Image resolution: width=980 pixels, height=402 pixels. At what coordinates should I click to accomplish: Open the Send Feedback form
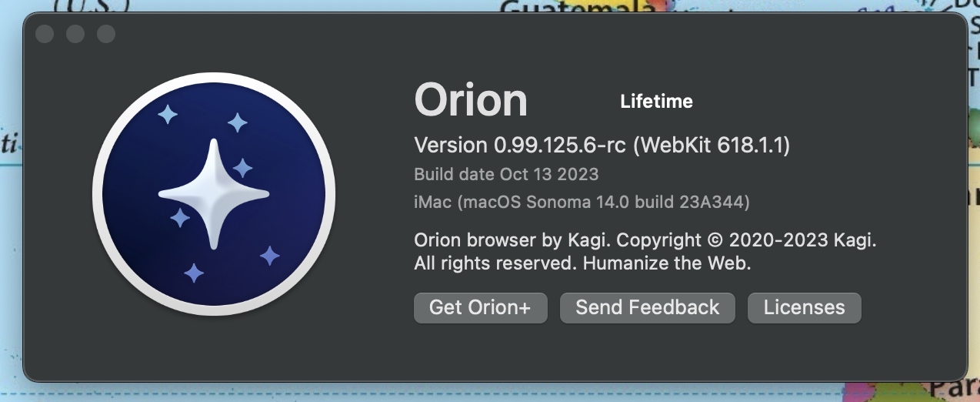(x=647, y=307)
